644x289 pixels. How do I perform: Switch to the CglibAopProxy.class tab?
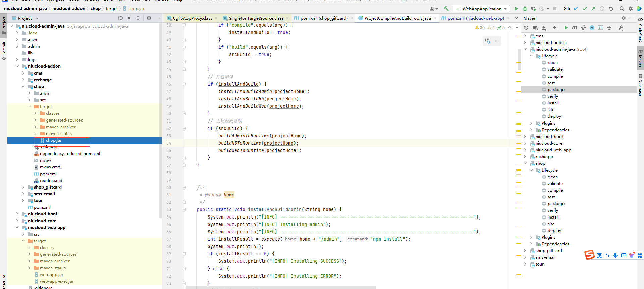click(x=192, y=18)
